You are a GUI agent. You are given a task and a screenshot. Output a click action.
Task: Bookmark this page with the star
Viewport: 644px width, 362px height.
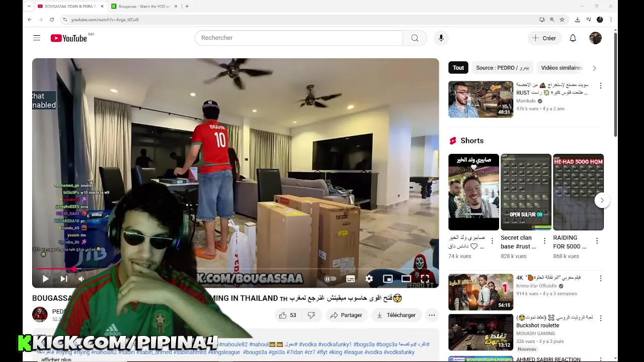coord(562,20)
